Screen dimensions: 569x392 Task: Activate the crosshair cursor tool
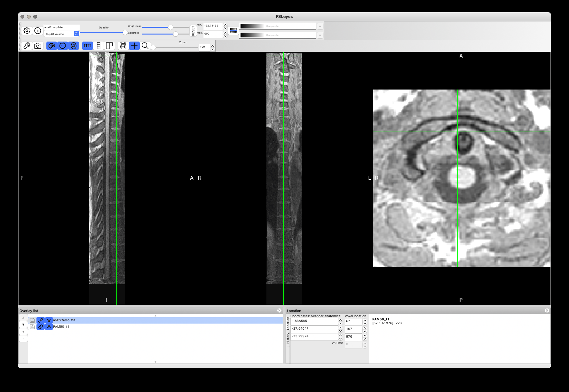(134, 46)
